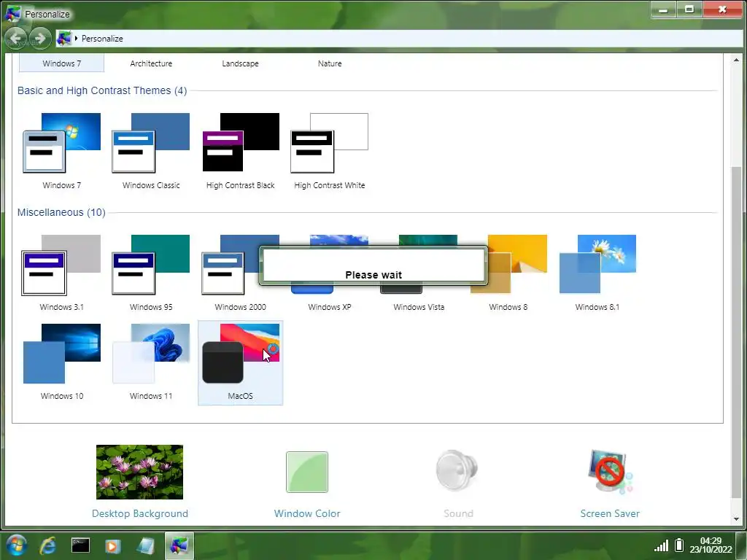The width and height of the screenshot is (747, 560).
Task: Choose the High Contrast White theme
Action: point(330,143)
